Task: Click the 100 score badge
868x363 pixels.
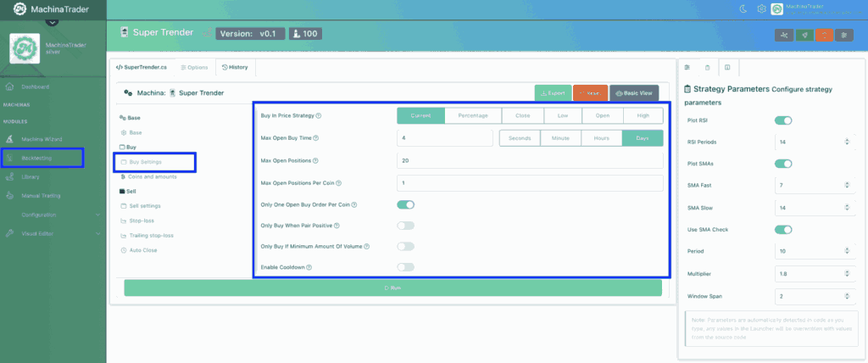Action: pos(305,34)
